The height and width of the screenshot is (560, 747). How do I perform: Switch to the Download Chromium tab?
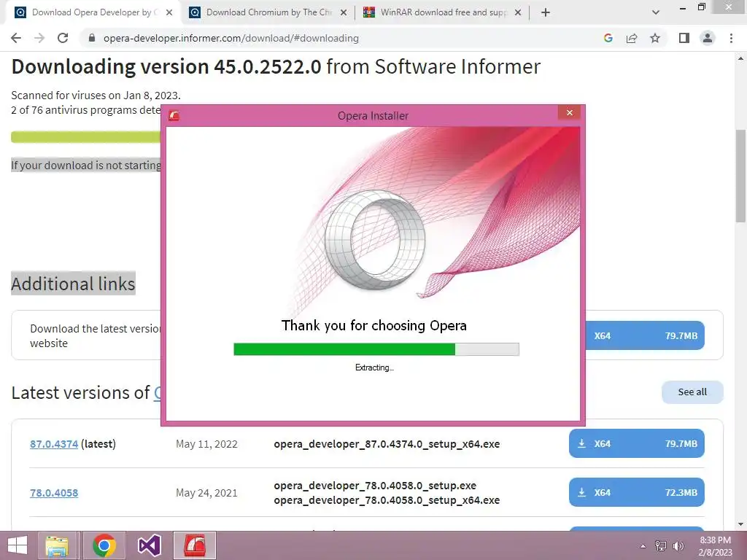[x=268, y=12]
